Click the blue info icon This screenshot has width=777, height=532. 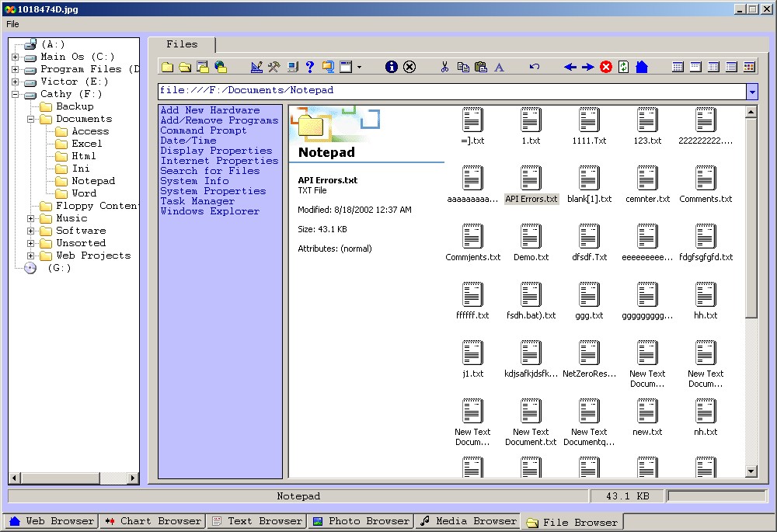coord(392,67)
